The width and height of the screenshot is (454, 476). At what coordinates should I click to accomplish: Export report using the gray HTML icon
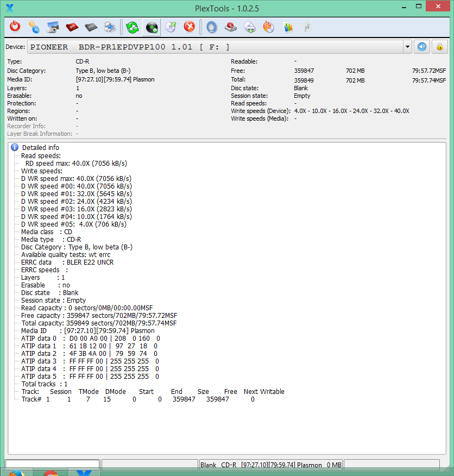pyautogui.click(x=91, y=27)
